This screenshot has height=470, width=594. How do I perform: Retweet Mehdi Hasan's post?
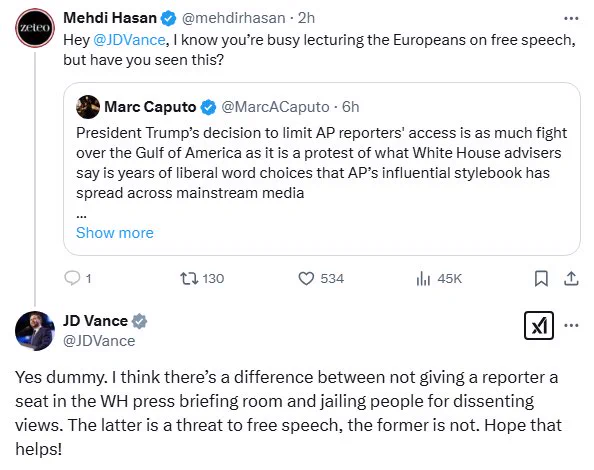pyautogui.click(x=189, y=278)
